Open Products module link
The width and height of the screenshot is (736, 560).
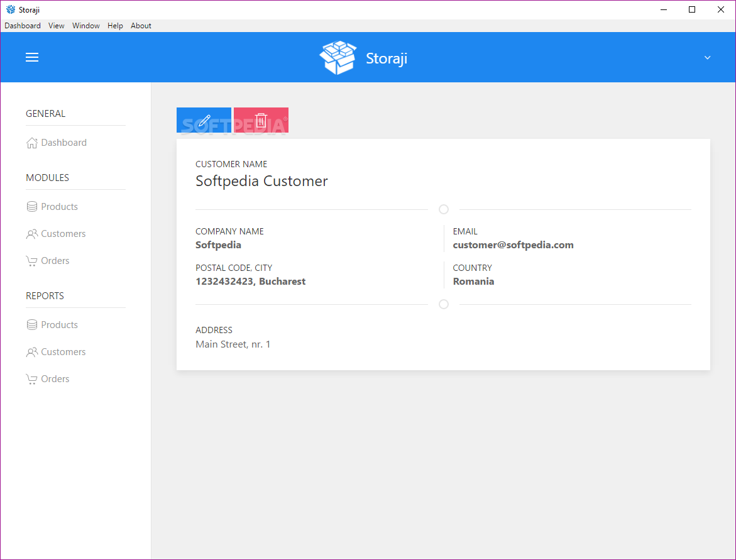coord(59,207)
